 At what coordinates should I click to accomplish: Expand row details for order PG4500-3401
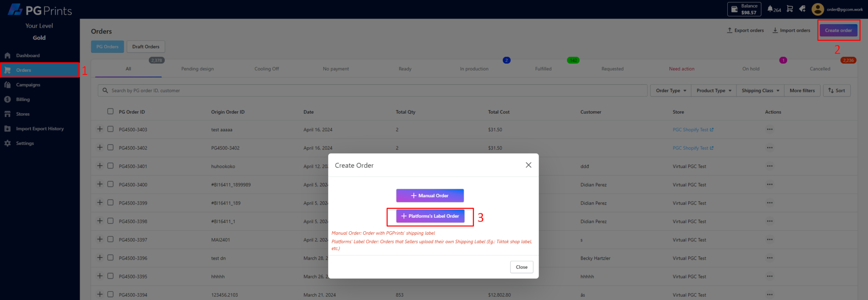coord(100,166)
